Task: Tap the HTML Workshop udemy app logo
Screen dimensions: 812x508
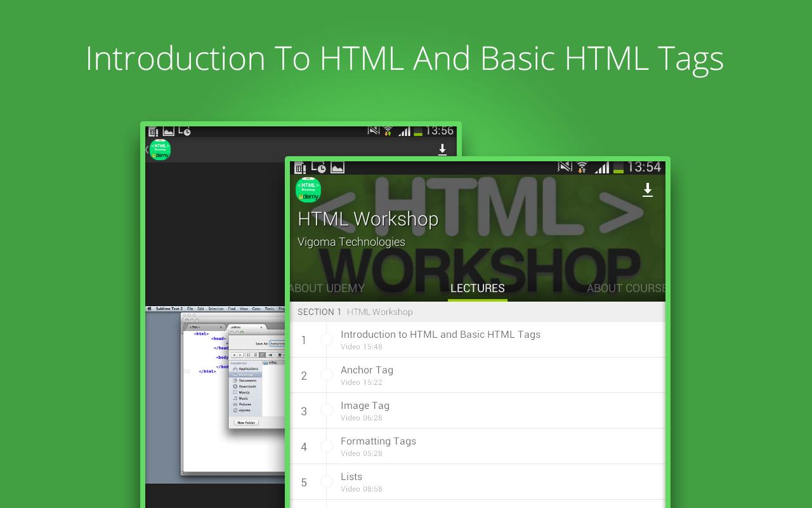Action: pyautogui.click(x=308, y=190)
